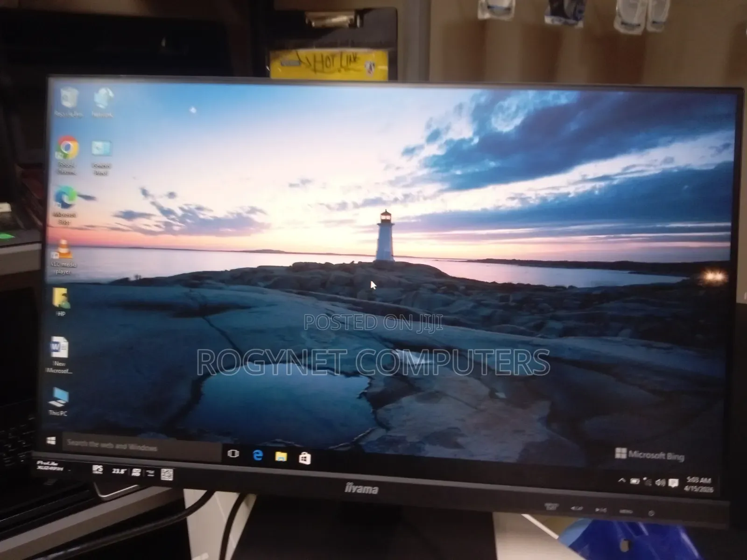Screen dimensions: 747x560
Task: Open the Recycle Bin desktop icon
Action: pyautogui.click(x=69, y=102)
